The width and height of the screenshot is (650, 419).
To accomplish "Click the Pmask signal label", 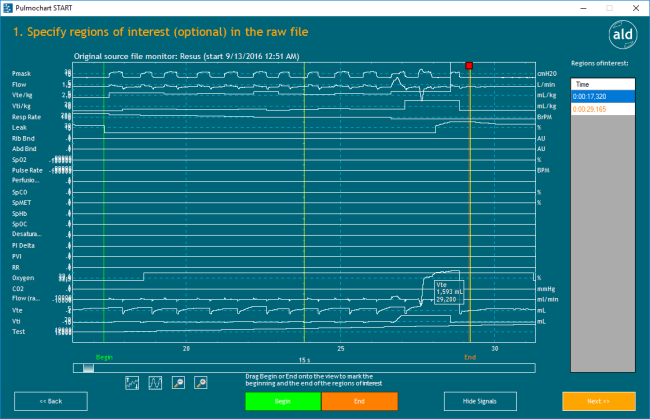I will coord(20,75).
